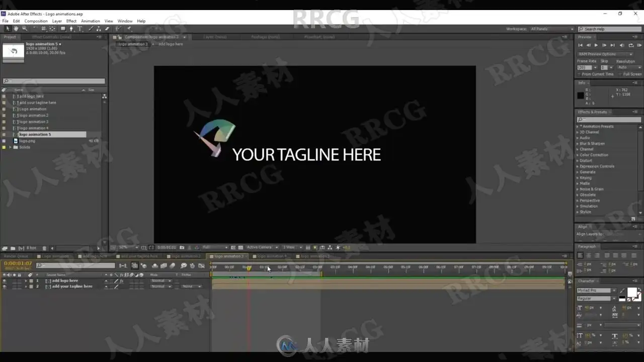Screen dimensions: 644x362
Task: Open the flowchart view icon in Project panel
Action: (x=104, y=96)
